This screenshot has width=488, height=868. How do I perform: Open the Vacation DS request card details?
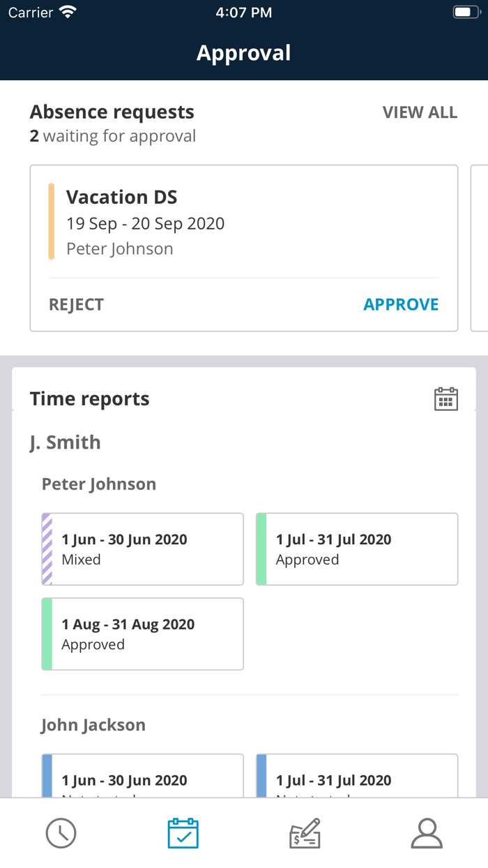click(244, 223)
